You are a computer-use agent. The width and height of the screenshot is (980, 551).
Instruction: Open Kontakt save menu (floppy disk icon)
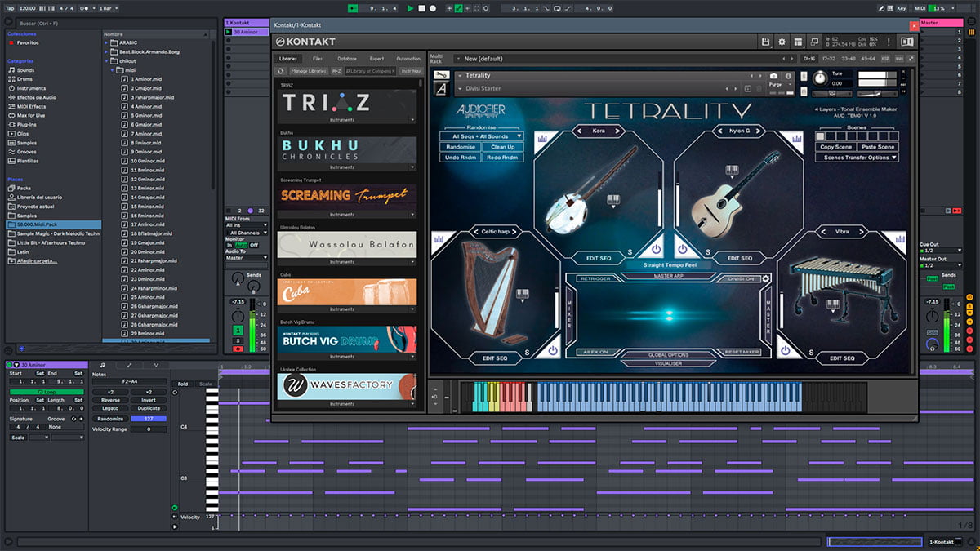765,42
